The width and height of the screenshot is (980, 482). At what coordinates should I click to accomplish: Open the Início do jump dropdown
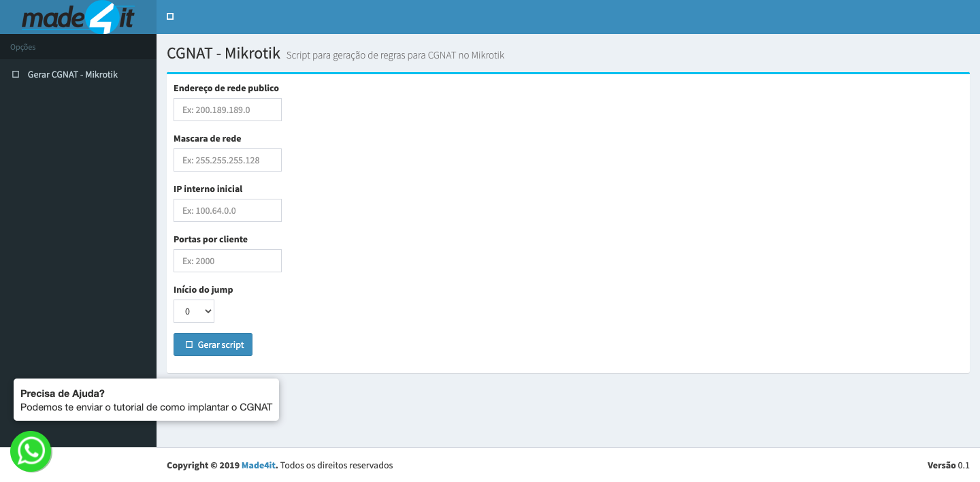point(194,311)
